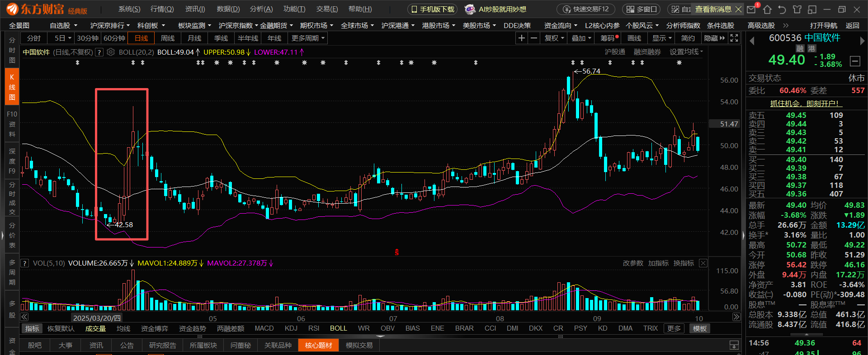The image size is (868, 355).
Task: Open 分价表 in left sidebar
Action: coord(12,235)
